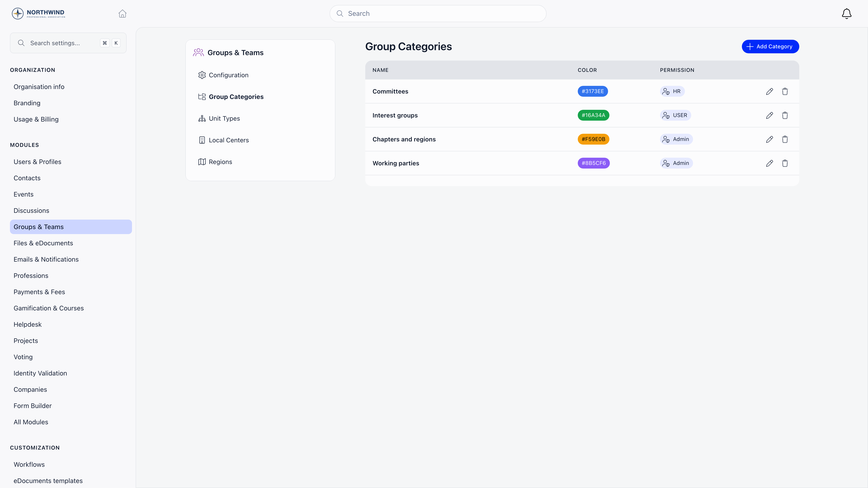Open Payments & Fees module
This screenshot has height=488, width=868.
point(39,292)
